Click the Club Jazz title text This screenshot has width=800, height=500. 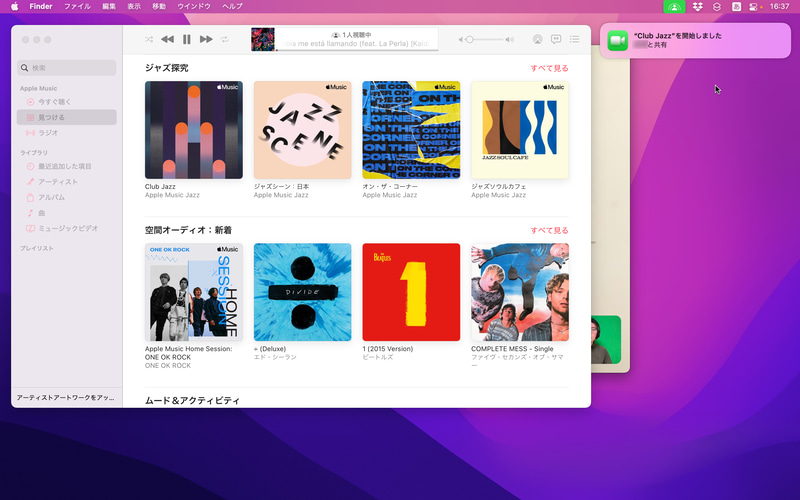160,187
